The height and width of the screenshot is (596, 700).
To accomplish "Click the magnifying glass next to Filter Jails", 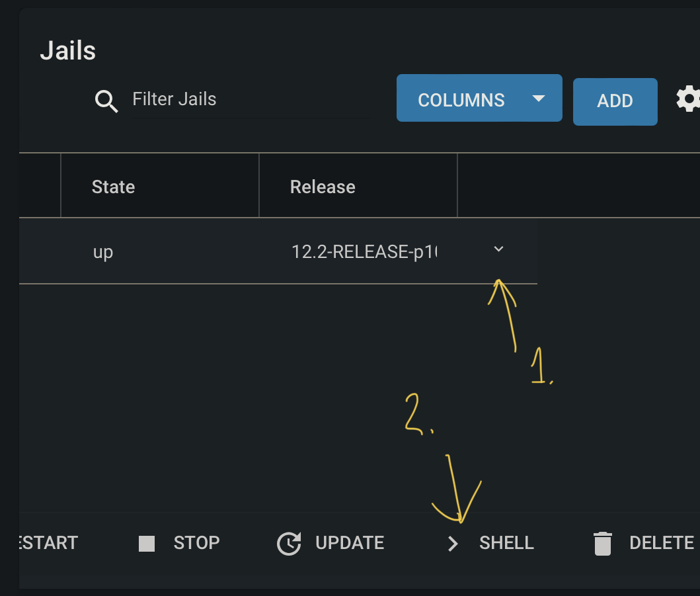I will [106, 101].
